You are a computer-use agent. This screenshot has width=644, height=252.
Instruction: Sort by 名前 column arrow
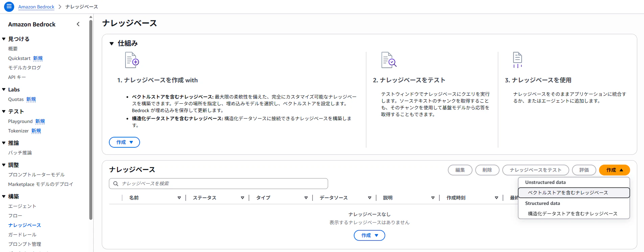click(x=179, y=198)
